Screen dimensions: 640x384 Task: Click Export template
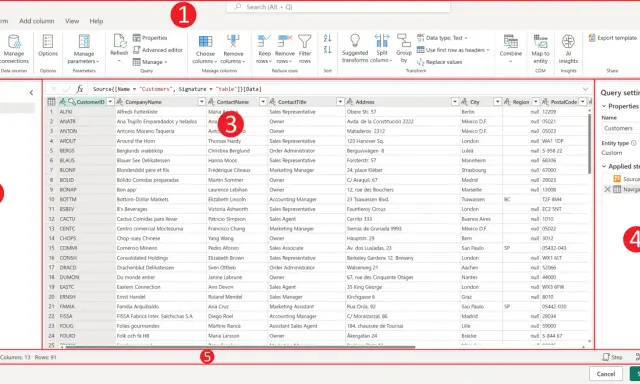[612, 38]
